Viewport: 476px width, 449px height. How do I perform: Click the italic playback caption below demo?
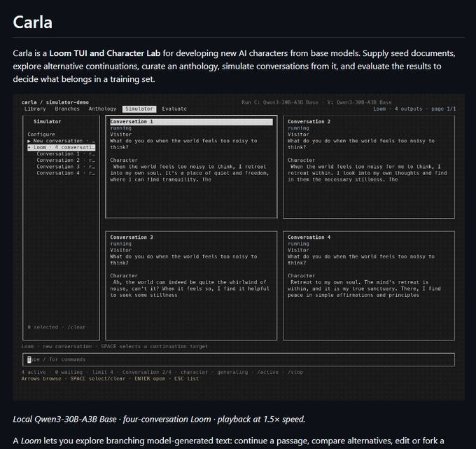pos(159,419)
